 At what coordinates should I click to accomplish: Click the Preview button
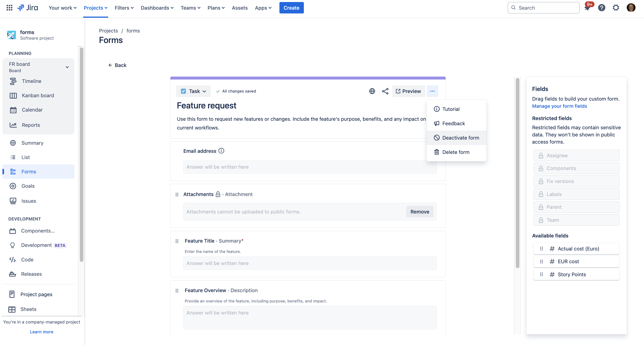(x=408, y=91)
